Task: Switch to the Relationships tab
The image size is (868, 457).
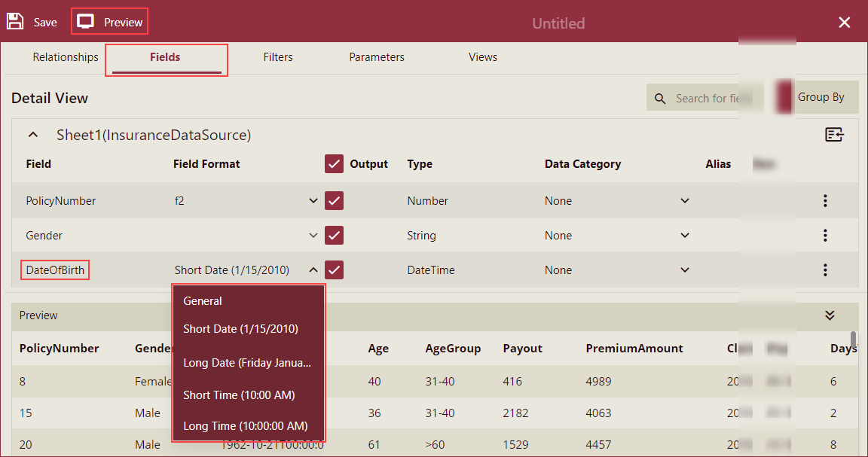Action: click(x=65, y=57)
